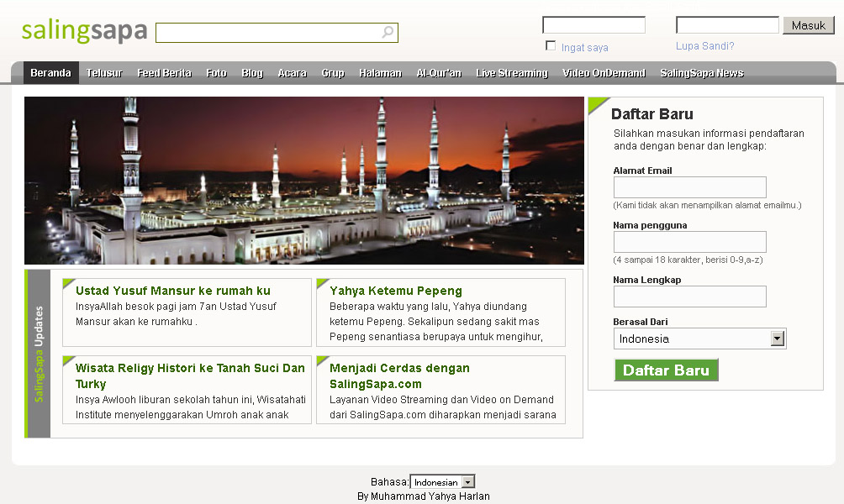Open the Blog navigation item
The image size is (844, 504).
pyautogui.click(x=252, y=72)
